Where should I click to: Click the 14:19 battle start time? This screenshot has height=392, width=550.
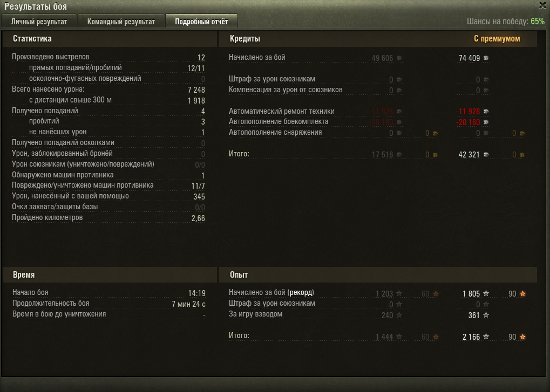[x=197, y=293]
